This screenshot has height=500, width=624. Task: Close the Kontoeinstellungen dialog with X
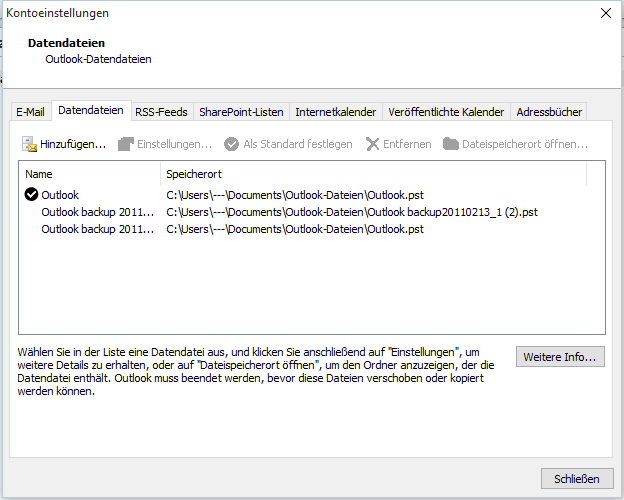pos(606,13)
